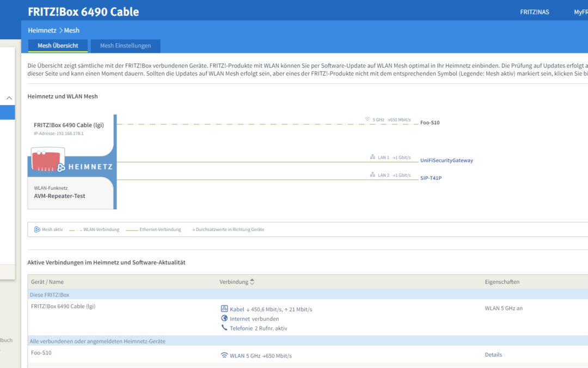Open Details for Foo-S10
Viewport: 588px width, 368px height.
(x=493, y=354)
